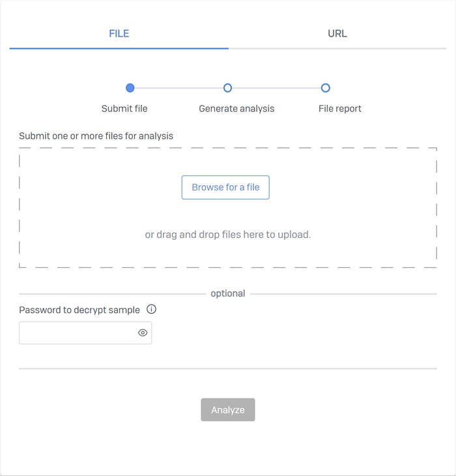Click the info icon beside password label
Viewport: 456px width, 476px height.
tap(151, 309)
